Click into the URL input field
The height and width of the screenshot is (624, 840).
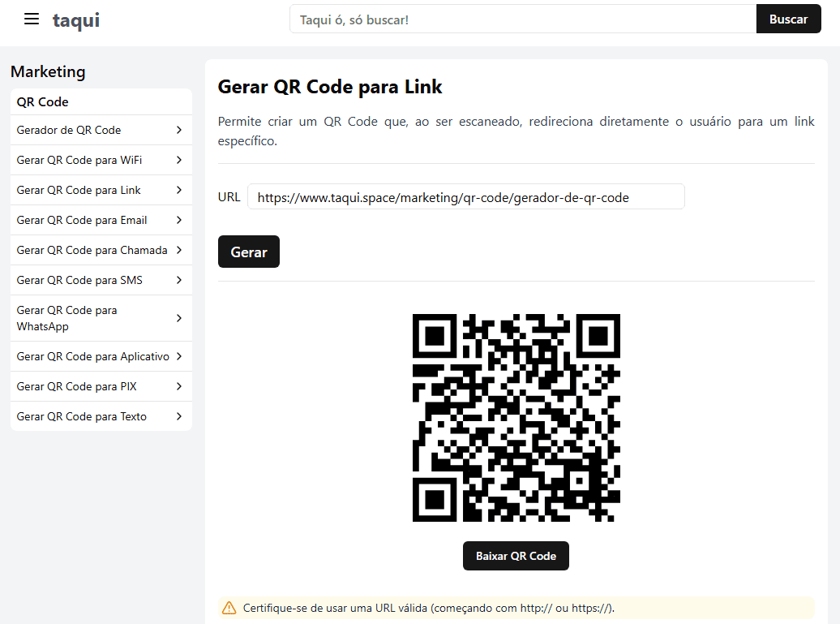point(466,196)
